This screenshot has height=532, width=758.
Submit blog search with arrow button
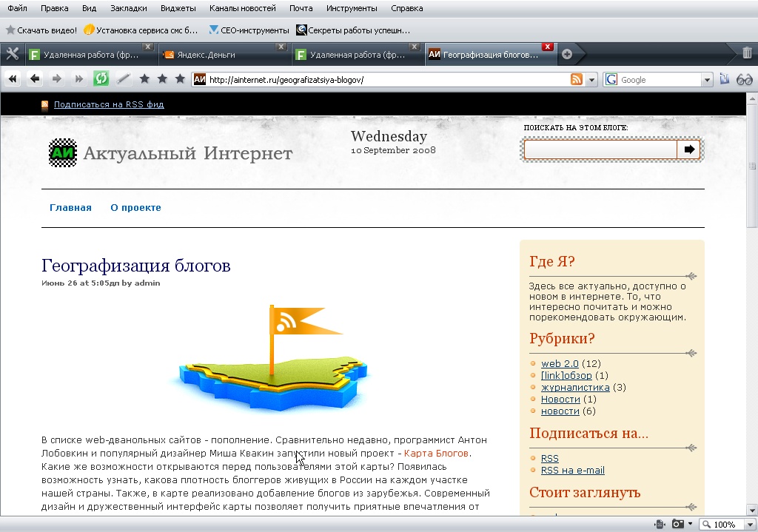tap(689, 149)
